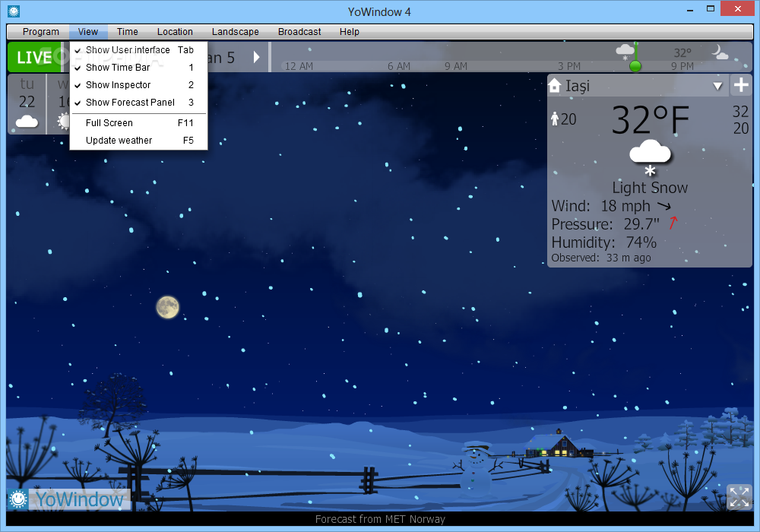Minimize the YoWindow window
The image size is (760, 532).
click(690, 9)
